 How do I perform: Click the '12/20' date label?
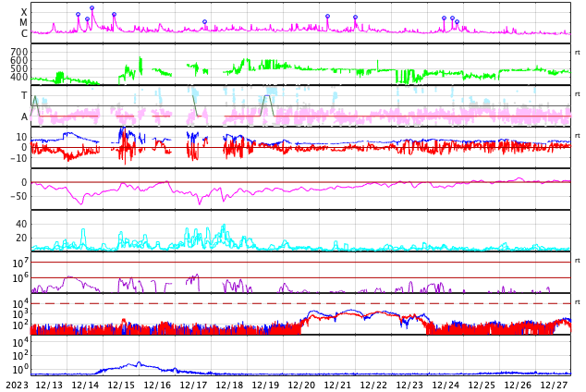tap(301, 386)
